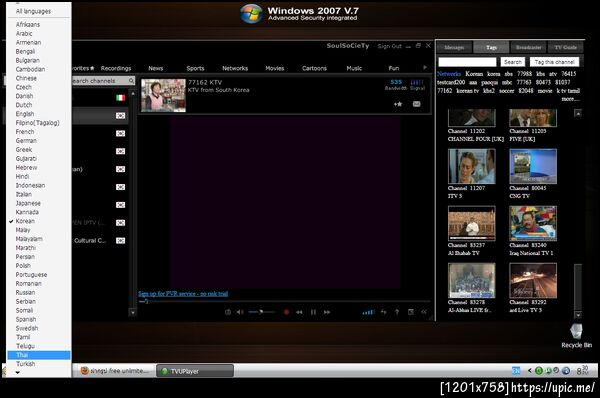Click the red record button

(x=286, y=312)
